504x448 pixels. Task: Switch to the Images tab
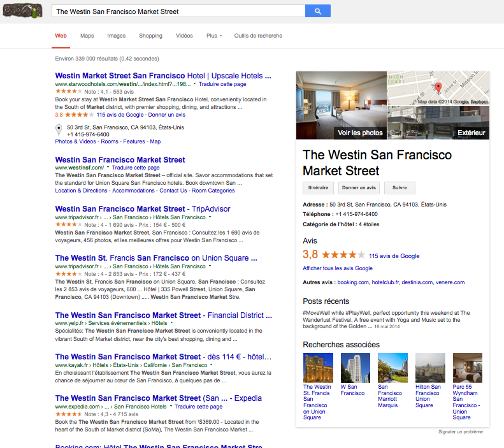point(117,36)
